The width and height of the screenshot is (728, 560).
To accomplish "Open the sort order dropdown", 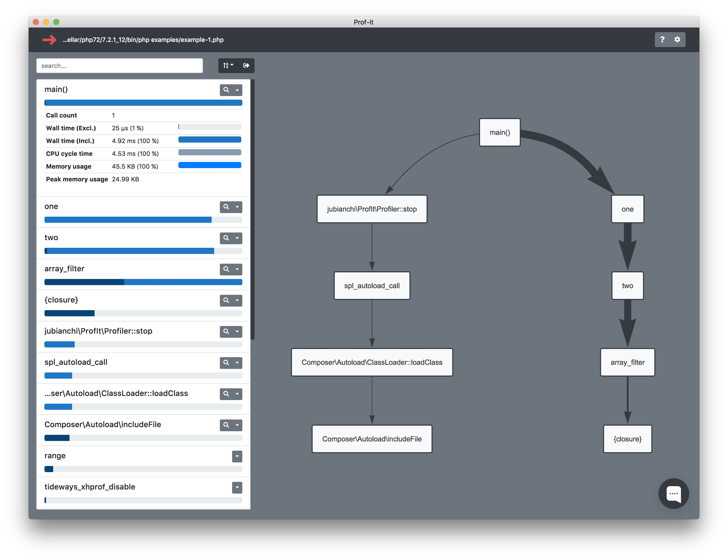I will coord(228,65).
